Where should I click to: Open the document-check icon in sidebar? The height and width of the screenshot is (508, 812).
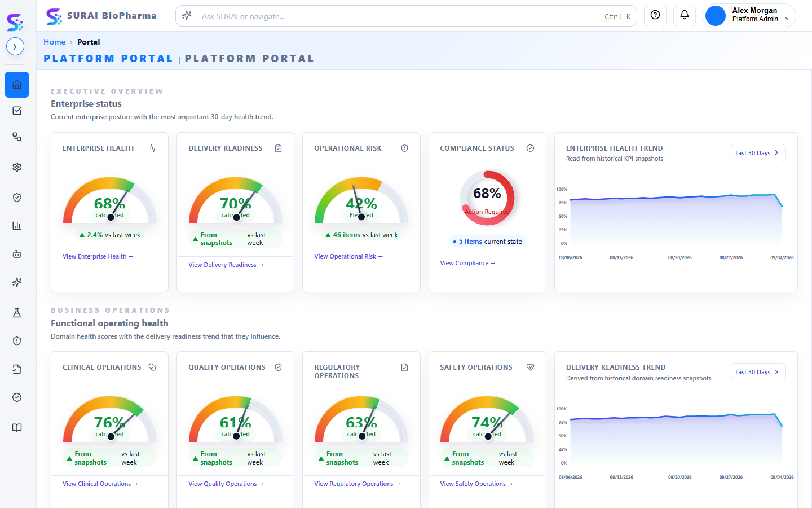[x=17, y=369]
